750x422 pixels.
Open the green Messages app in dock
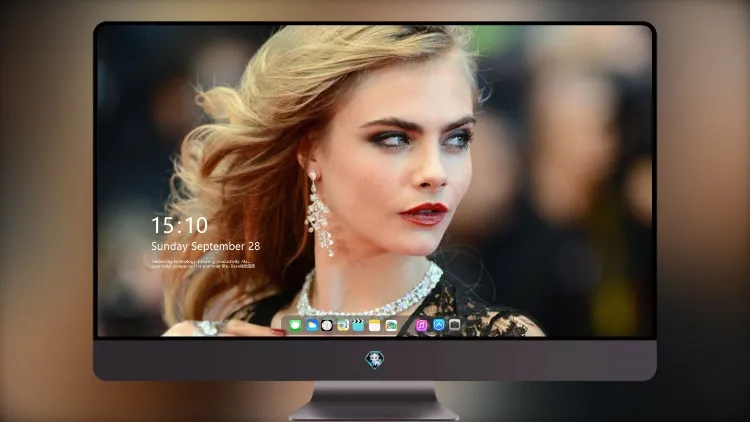coord(295,325)
